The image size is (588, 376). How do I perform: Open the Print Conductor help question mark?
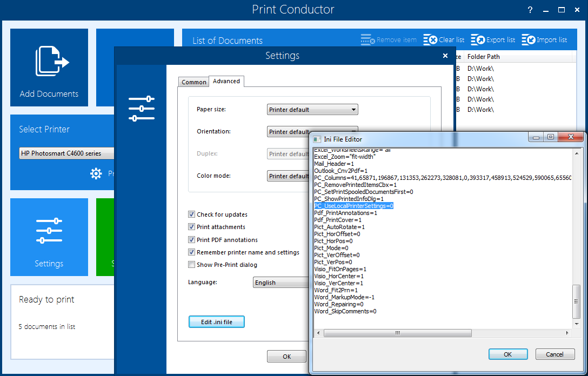[530, 10]
